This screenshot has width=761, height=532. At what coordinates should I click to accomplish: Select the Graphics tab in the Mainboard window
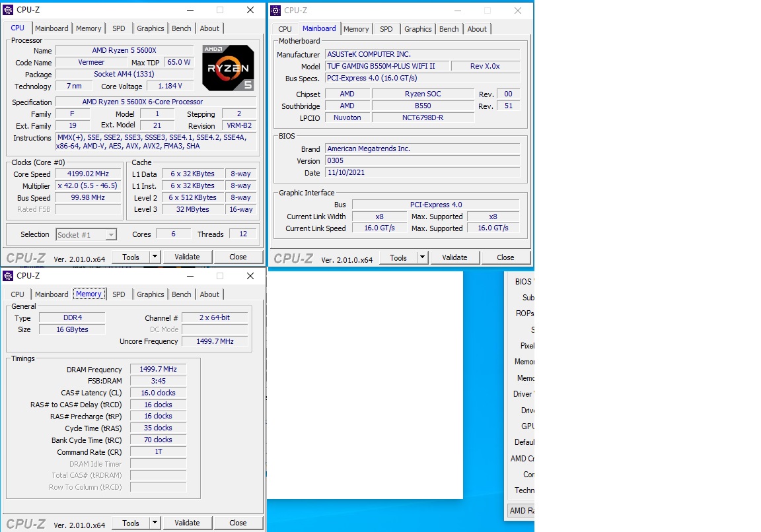coord(418,29)
